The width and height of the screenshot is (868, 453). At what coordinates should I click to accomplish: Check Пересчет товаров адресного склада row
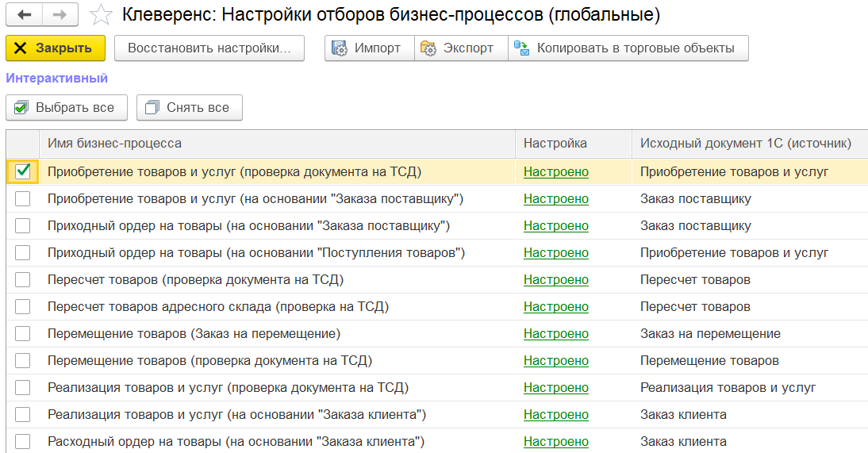[x=23, y=307]
